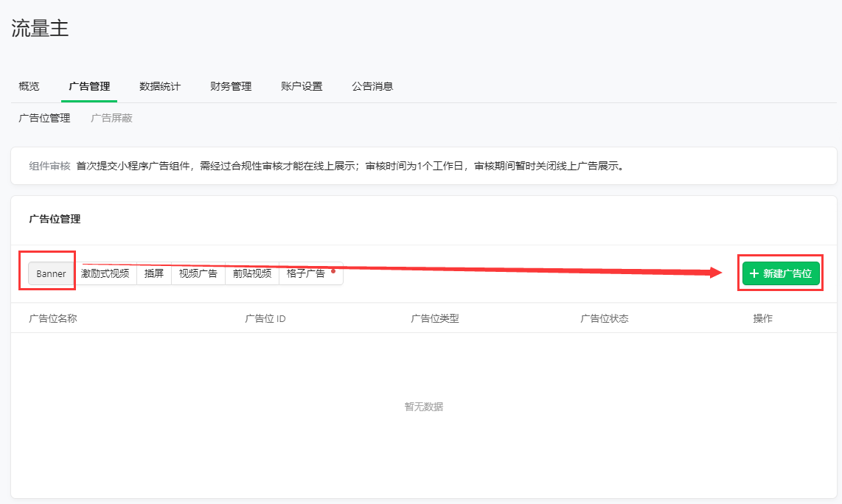Open the 格子广告 ad type
Image resolution: width=842 pixels, height=504 pixels.
coord(307,273)
